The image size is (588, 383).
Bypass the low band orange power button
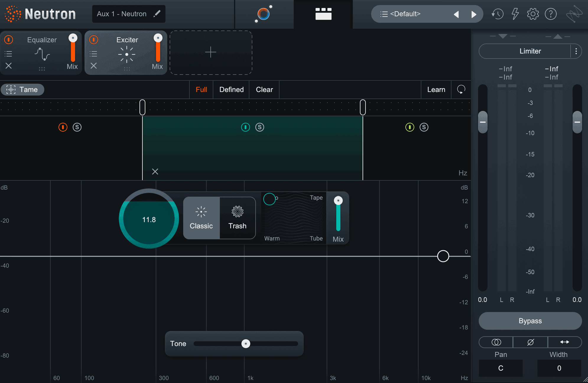coord(63,127)
